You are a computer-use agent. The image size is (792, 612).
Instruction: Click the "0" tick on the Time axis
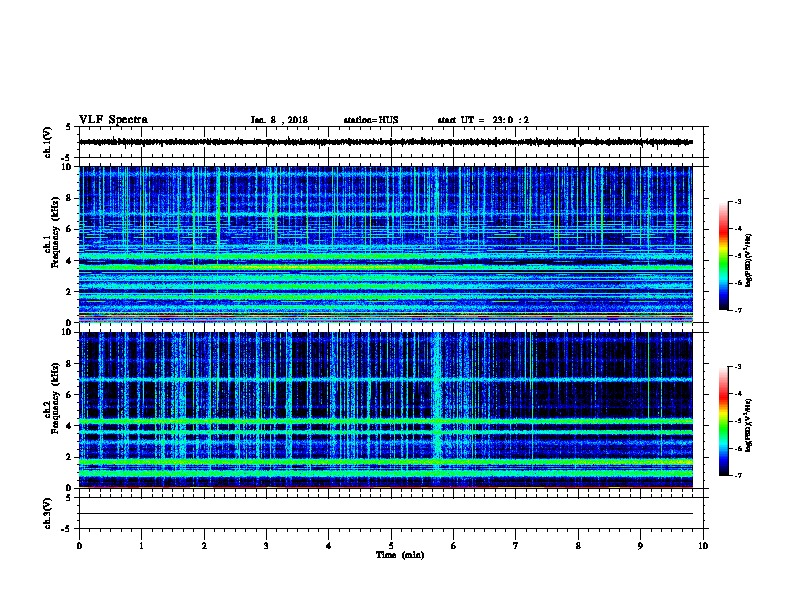coord(79,546)
